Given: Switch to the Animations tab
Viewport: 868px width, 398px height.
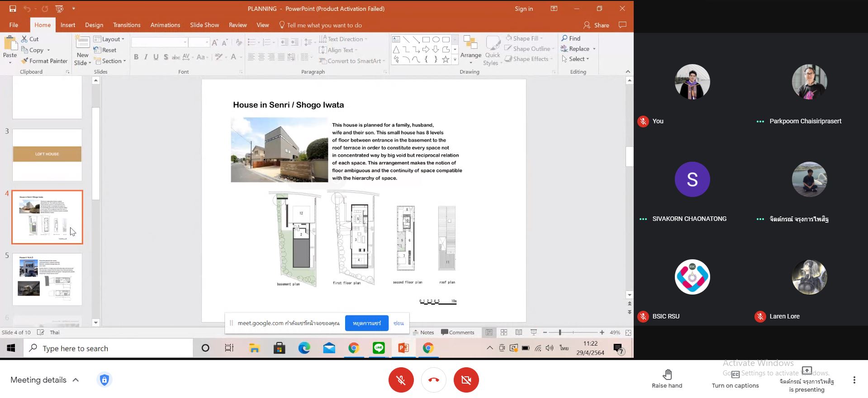Looking at the screenshot, I should [165, 25].
